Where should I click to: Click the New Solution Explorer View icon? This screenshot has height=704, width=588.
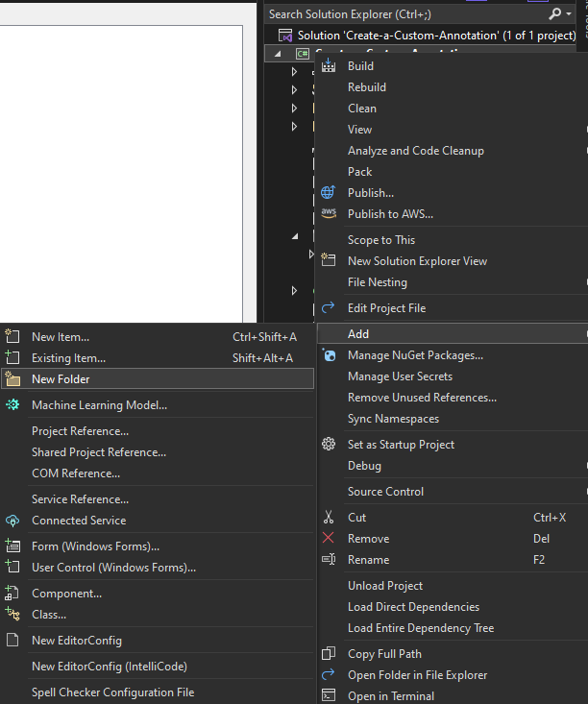point(329,259)
